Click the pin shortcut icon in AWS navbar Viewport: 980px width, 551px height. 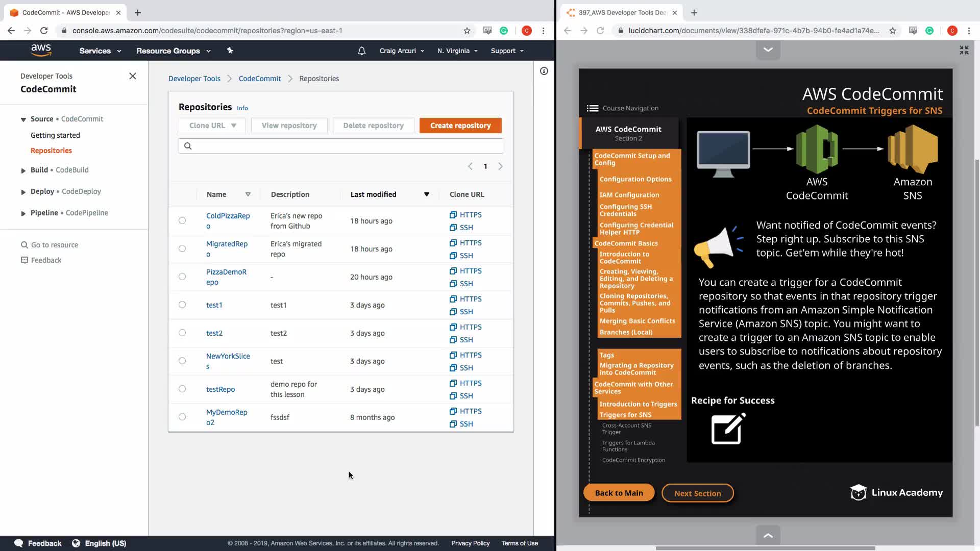(x=230, y=51)
